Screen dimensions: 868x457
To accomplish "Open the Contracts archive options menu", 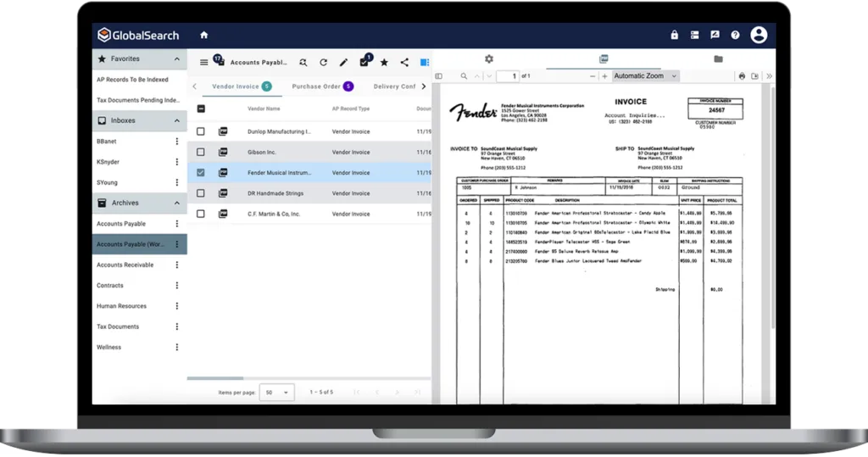I will pyautogui.click(x=177, y=285).
